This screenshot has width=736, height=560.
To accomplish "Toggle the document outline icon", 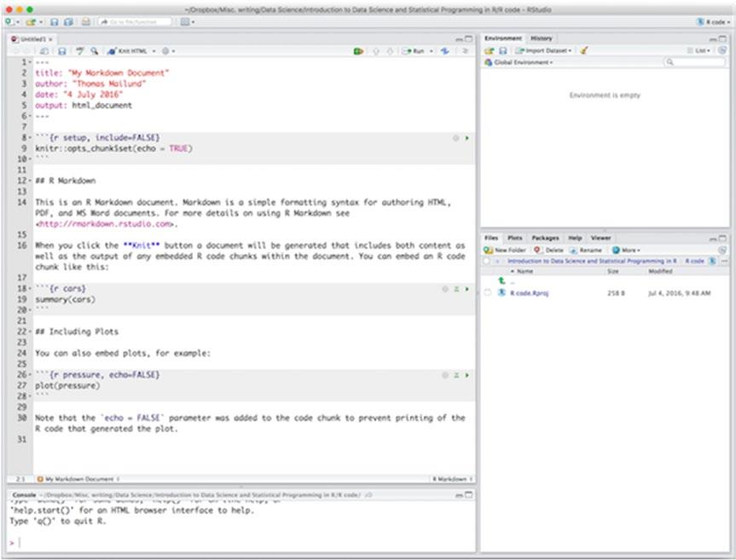I will (465, 51).
